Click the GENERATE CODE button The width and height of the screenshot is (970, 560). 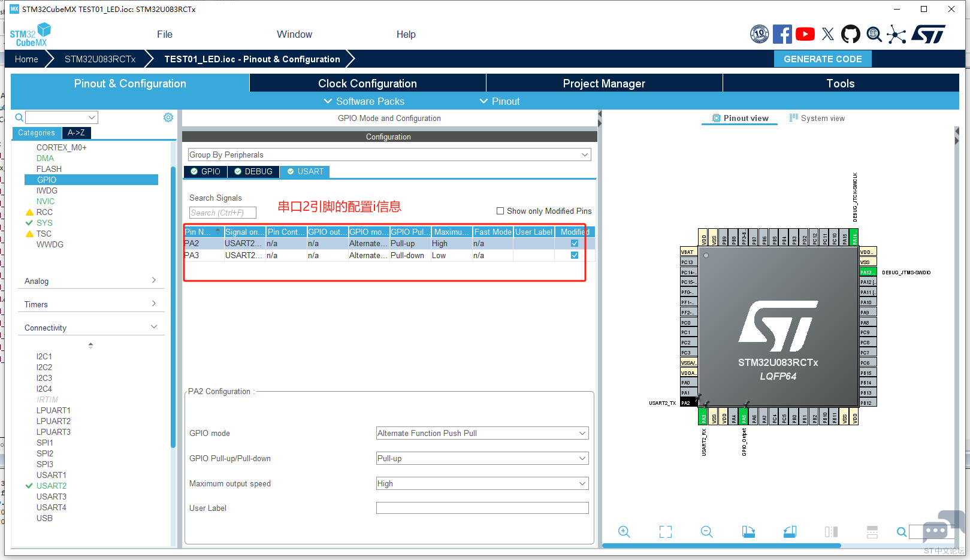pos(823,59)
